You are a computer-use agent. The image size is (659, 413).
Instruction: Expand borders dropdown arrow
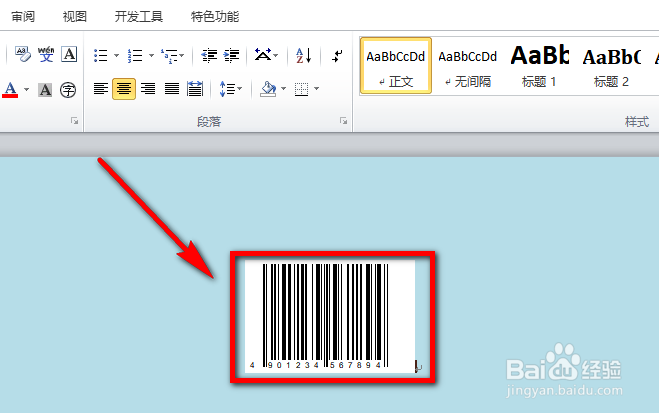[x=316, y=89]
